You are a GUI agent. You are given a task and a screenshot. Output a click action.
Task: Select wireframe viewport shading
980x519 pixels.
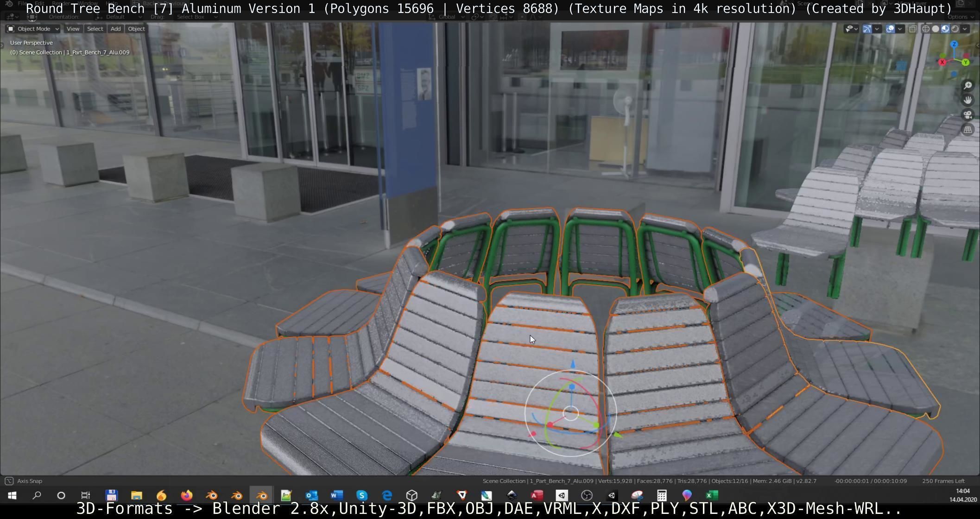pyautogui.click(x=926, y=29)
